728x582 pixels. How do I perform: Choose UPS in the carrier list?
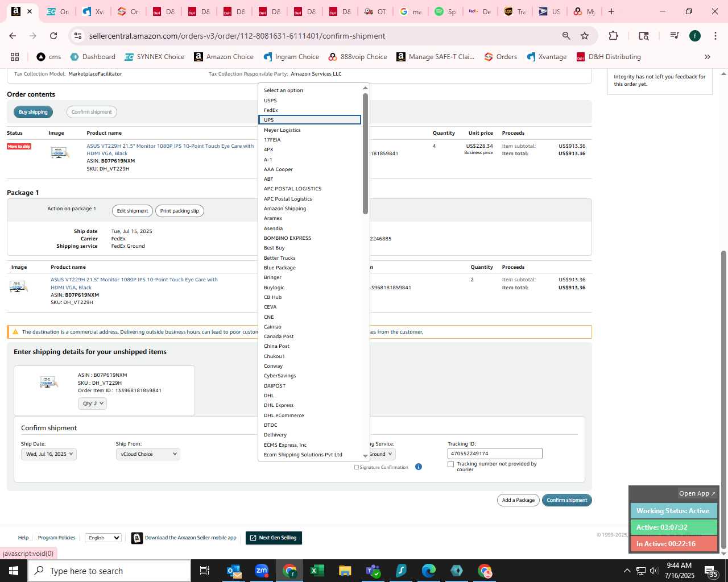[310, 120]
